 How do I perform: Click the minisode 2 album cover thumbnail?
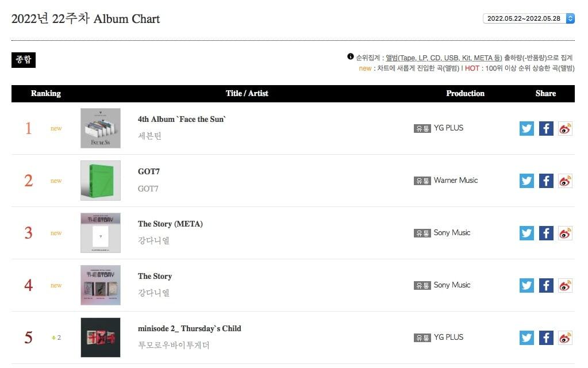pyautogui.click(x=101, y=338)
